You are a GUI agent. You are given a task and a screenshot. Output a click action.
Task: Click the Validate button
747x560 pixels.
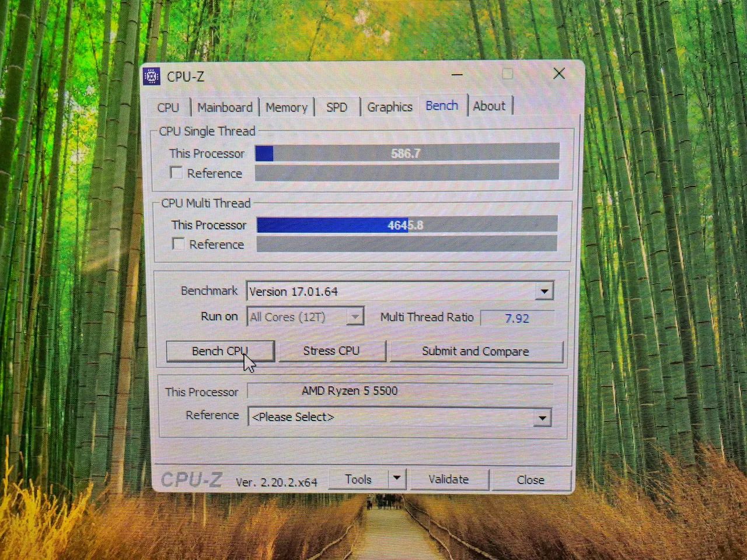[x=448, y=480]
